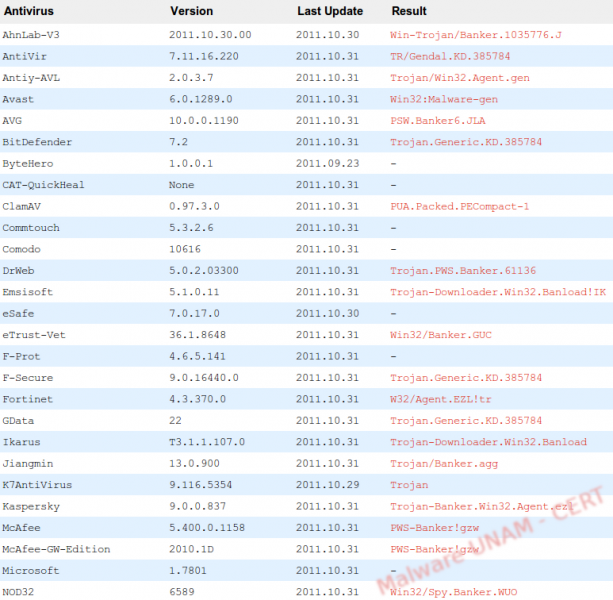
Task: Select result Trojan/Banker.agg
Action: (x=444, y=464)
